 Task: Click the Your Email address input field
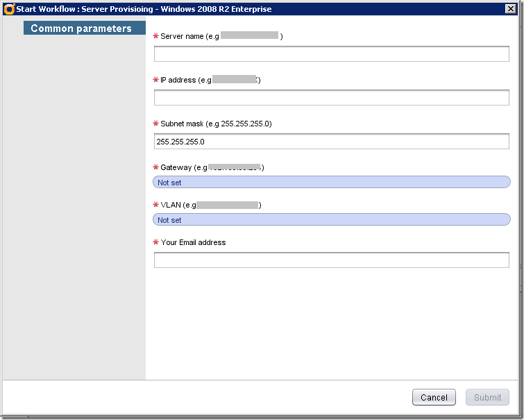point(331,260)
